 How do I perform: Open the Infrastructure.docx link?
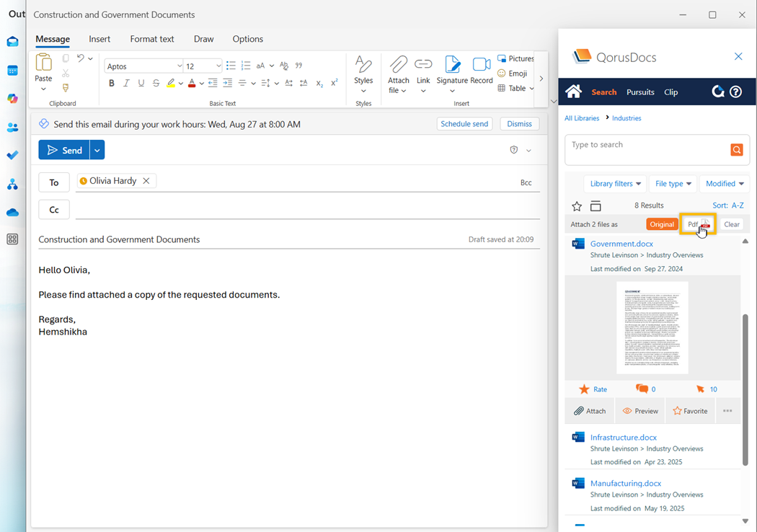click(x=623, y=438)
